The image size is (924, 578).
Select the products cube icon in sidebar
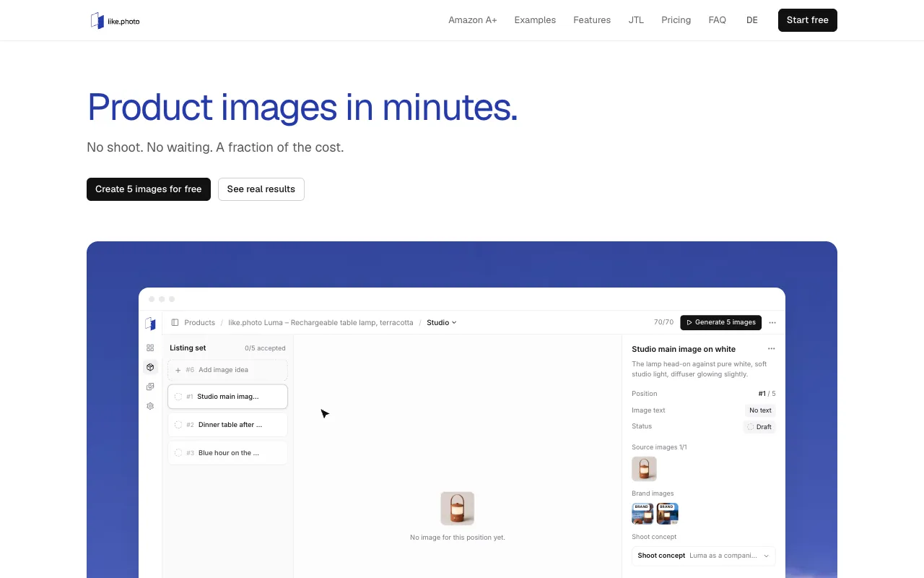click(x=150, y=367)
